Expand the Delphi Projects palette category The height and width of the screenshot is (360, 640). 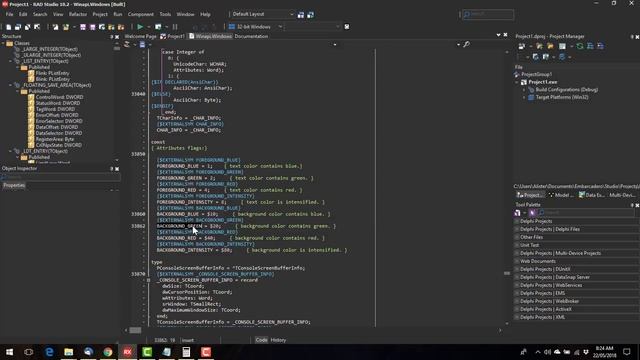(x=517, y=221)
